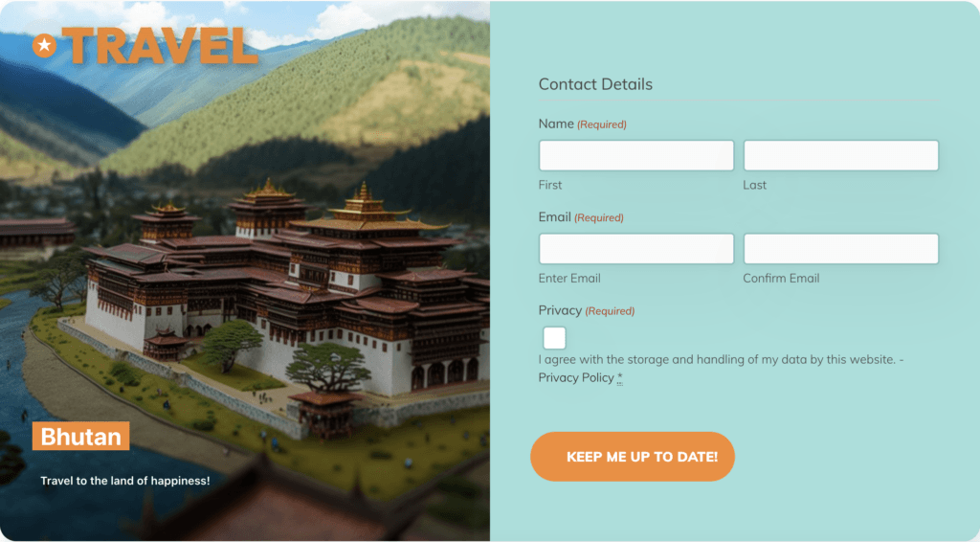The height and width of the screenshot is (542, 980).
Task: Tick the Privacy agreement checkbox
Action: pos(554,338)
